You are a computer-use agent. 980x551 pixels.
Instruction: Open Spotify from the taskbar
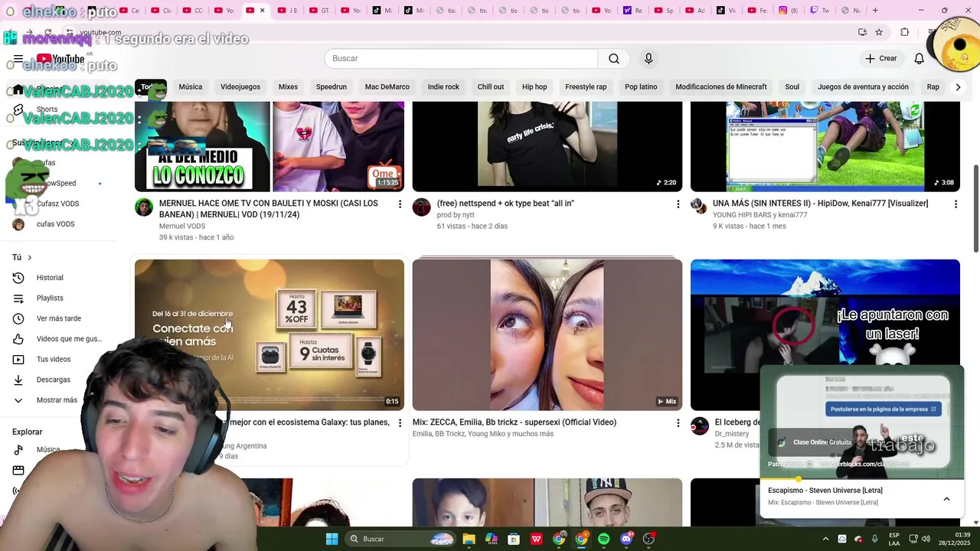(604, 539)
